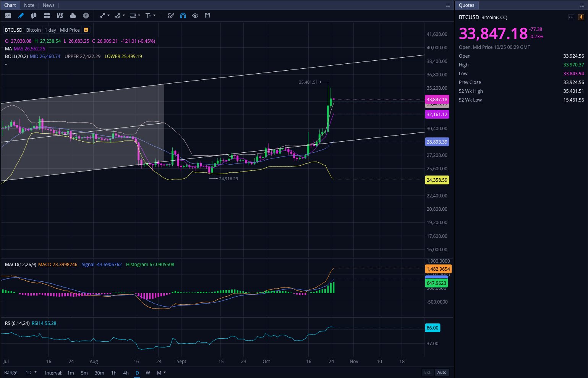Set interval to 1h
The height and width of the screenshot is (378, 588).
[x=114, y=373]
